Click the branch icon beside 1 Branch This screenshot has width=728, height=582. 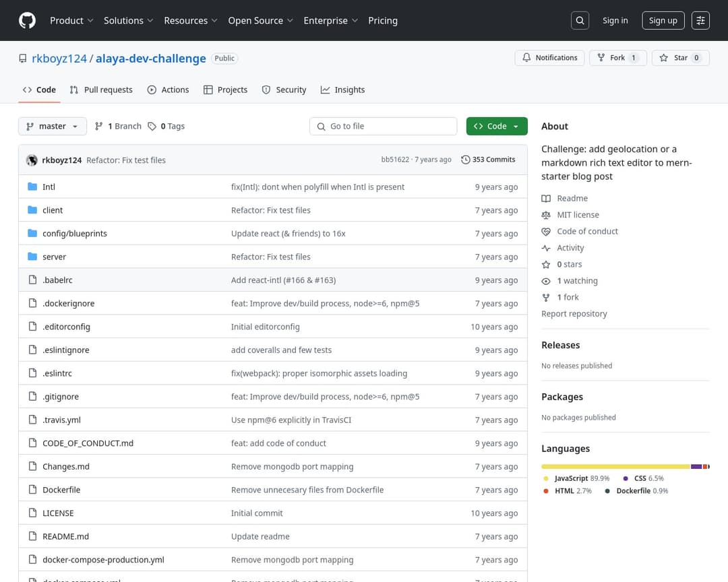click(x=98, y=126)
